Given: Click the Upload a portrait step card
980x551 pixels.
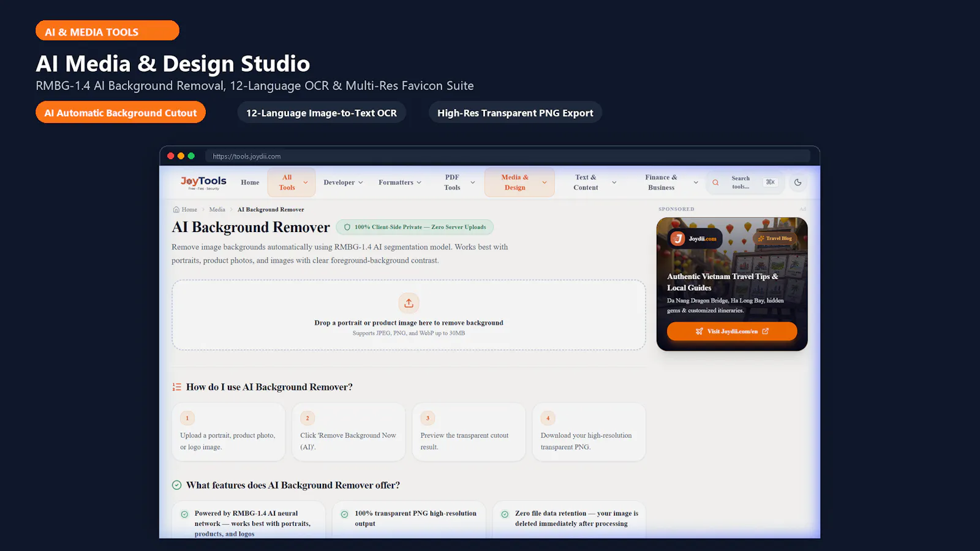Looking at the screenshot, I should point(228,432).
